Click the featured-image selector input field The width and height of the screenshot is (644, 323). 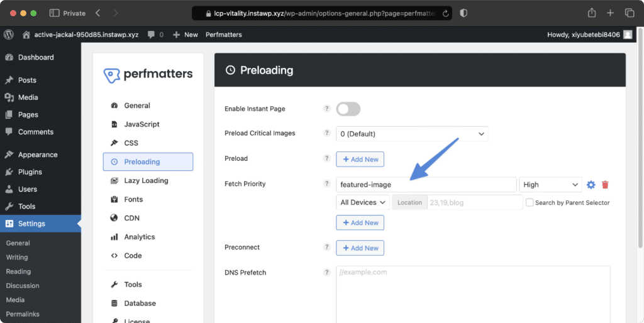(x=426, y=185)
